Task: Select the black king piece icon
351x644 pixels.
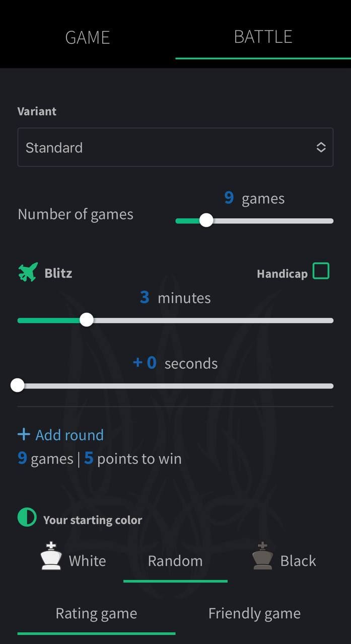Action: (262, 556)
